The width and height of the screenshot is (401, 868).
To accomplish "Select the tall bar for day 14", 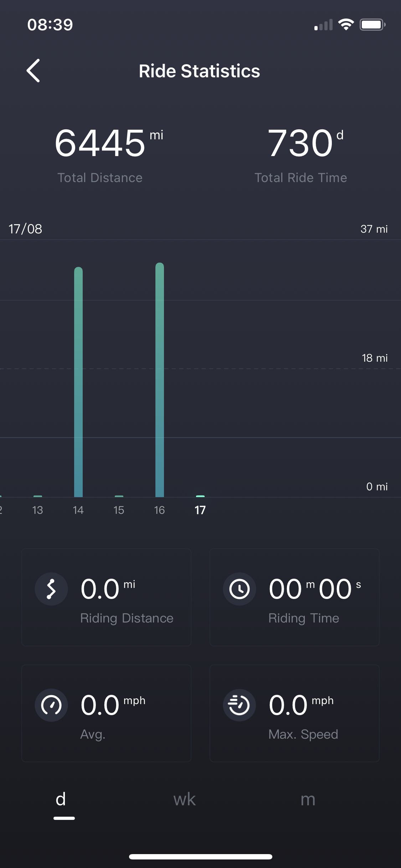I will tap(78, 381).
